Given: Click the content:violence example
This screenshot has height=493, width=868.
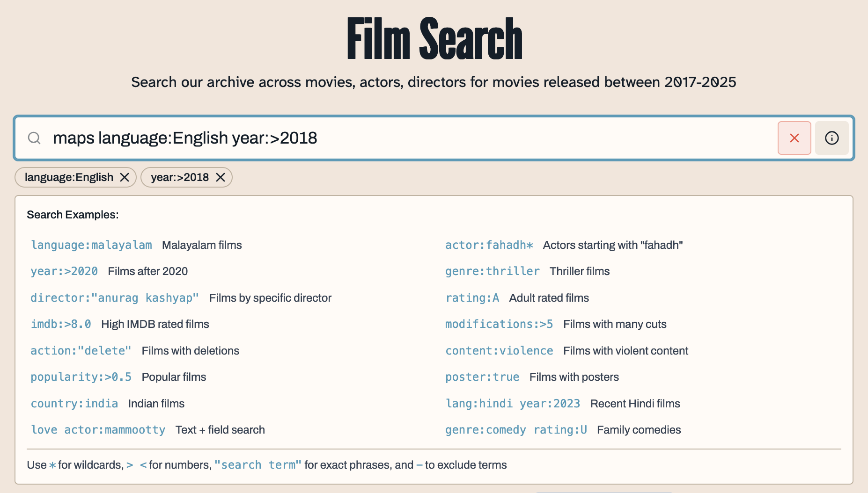Looking at the screenshot, I should click(x=499, y=351).
